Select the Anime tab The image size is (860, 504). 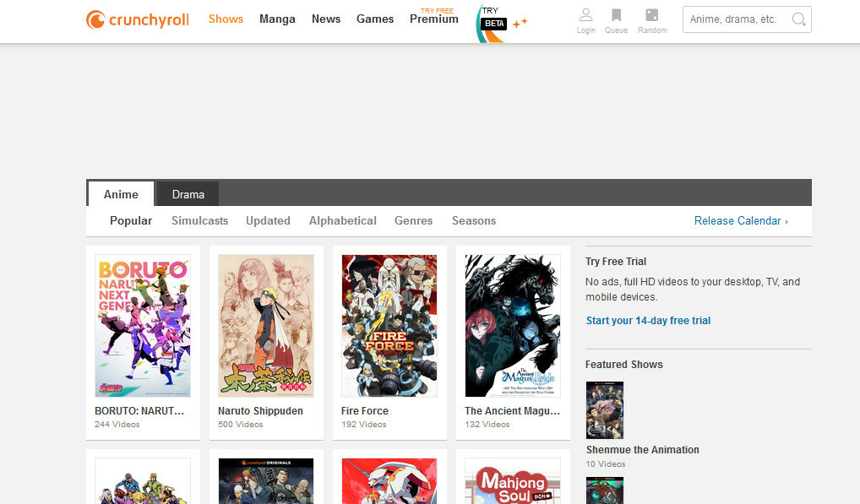click(x=121, y=194)
